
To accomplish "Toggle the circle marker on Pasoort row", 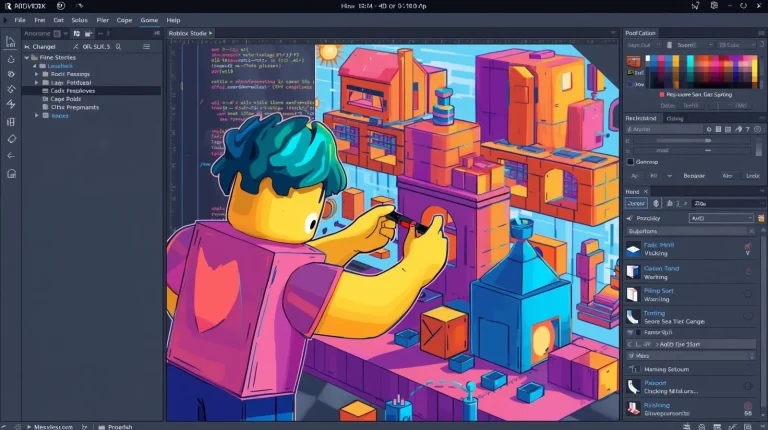I will click(x=748, y=386).
